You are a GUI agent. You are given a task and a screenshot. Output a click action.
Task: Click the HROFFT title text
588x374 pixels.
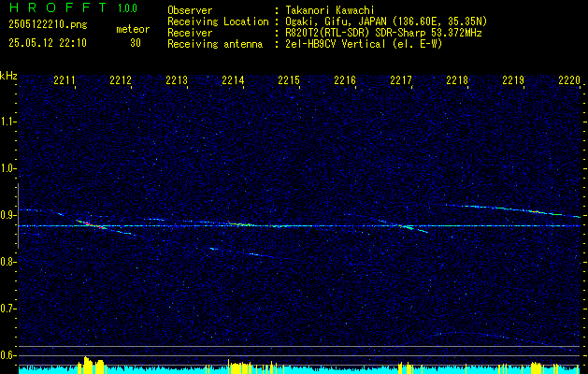(58, 7)
